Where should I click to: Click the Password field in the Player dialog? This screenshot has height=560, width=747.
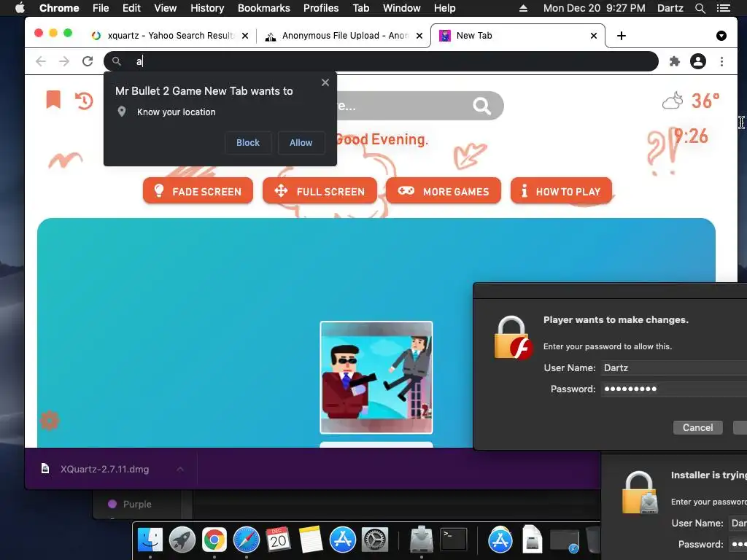click(673, 389)
